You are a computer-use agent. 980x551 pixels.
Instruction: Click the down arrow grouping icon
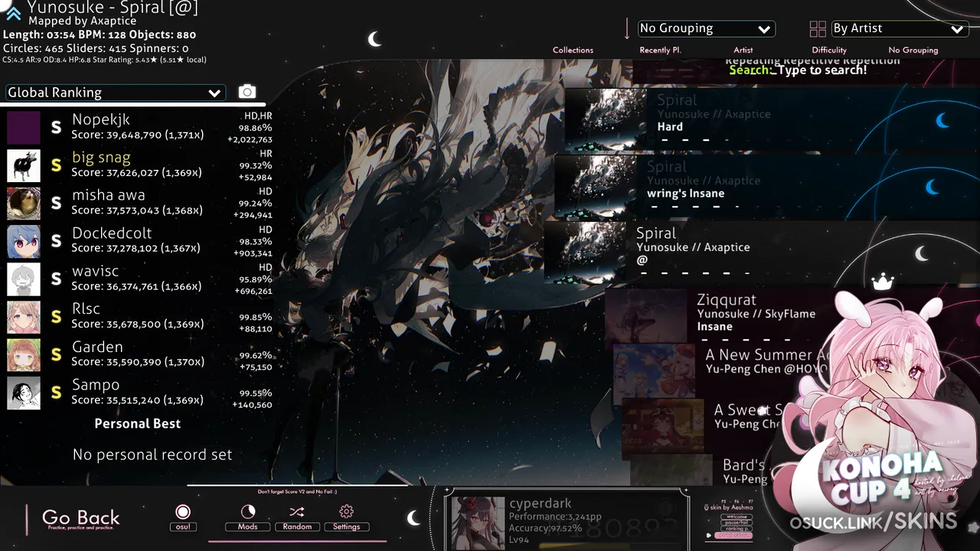[627, 29]
